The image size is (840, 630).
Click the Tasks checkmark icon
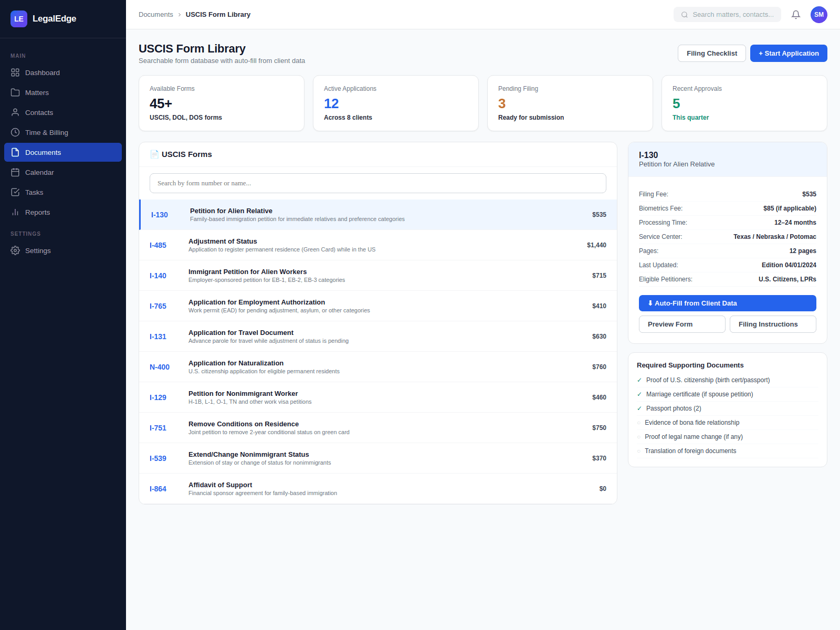pyautogui.click(x=15, y=192)
